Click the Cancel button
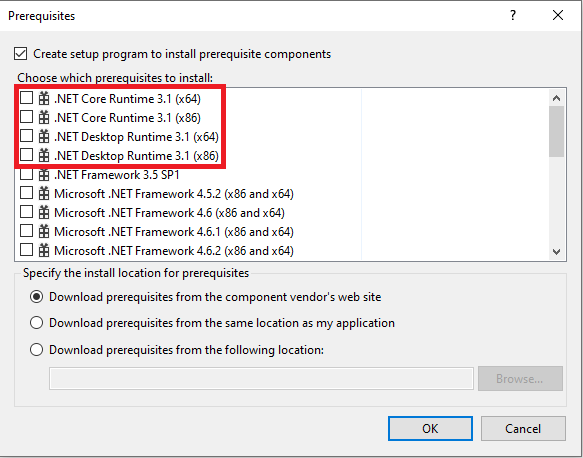 (x=523, y=429)
